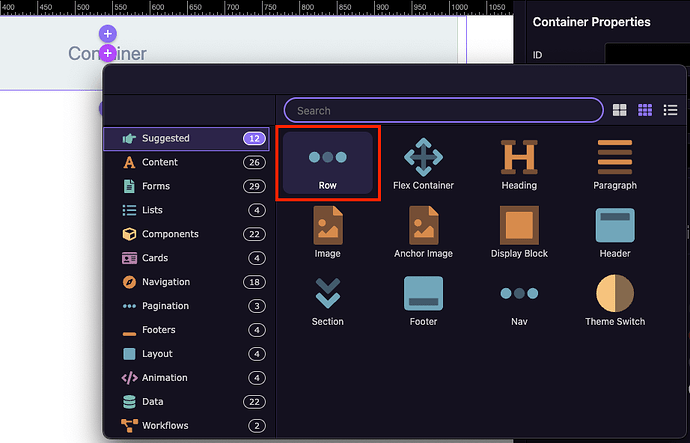Open the Cards category
This screenshot has width=690, height=443.
click(x=187, y=258)
